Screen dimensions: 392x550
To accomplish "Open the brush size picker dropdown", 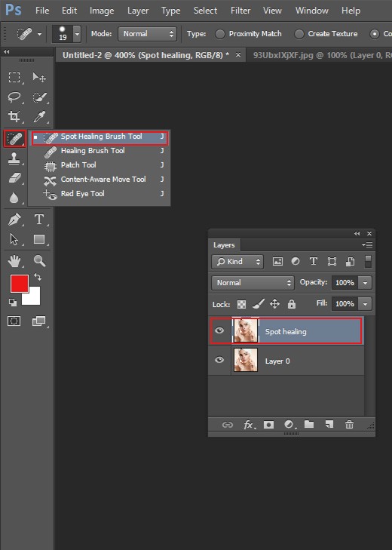I will [x=77, y=35].
